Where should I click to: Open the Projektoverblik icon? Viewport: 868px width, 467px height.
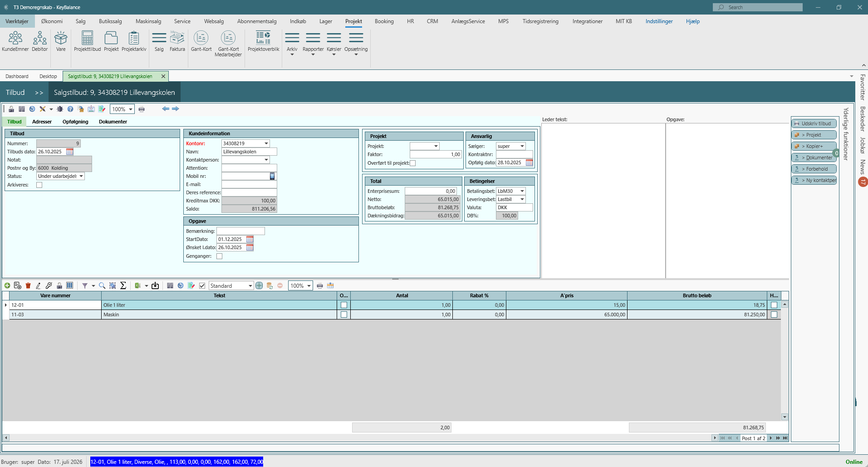pos(263,41)
